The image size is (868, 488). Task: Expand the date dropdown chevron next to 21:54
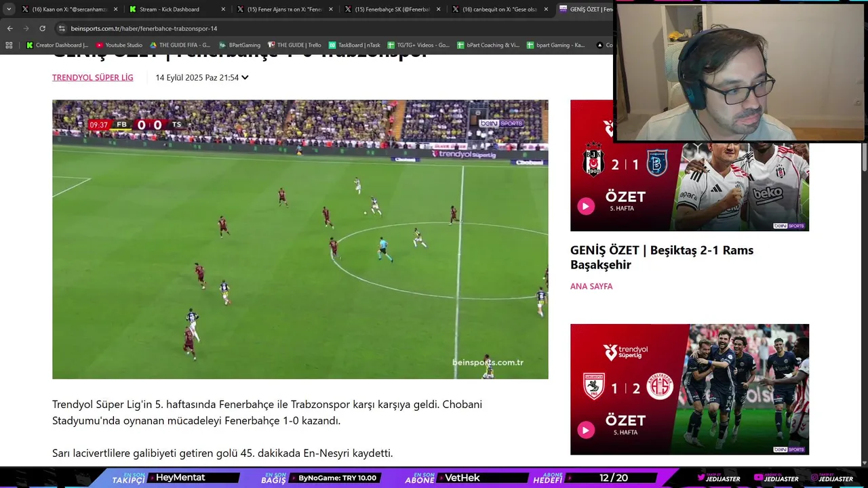(245, 77)
